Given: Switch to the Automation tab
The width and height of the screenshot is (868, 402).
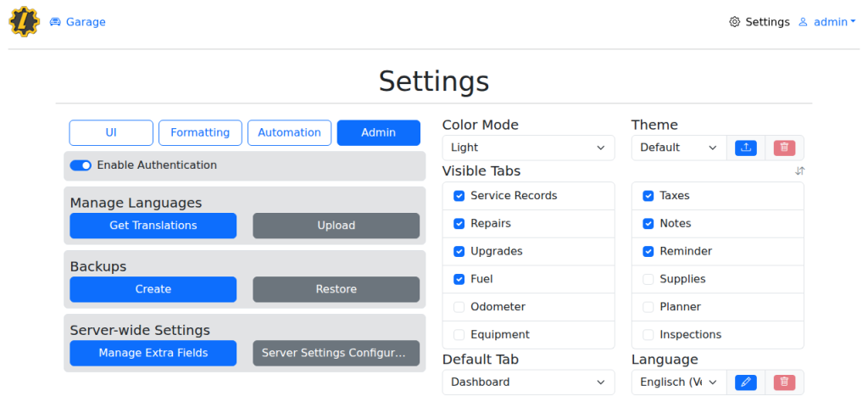Looking at the screenshot, I should [x=290, y=133].
